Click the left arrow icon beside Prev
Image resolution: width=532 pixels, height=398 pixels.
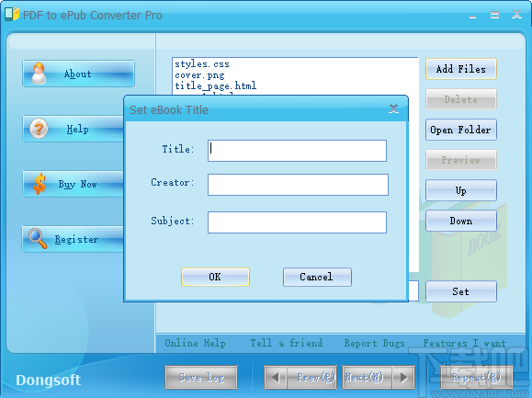tap(276, 377)
